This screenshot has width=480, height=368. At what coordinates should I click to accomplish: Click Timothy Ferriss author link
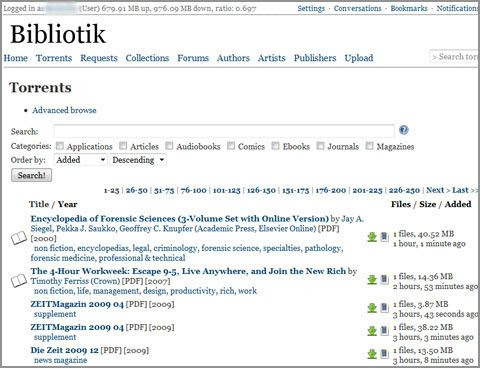[x=59, y=281]
